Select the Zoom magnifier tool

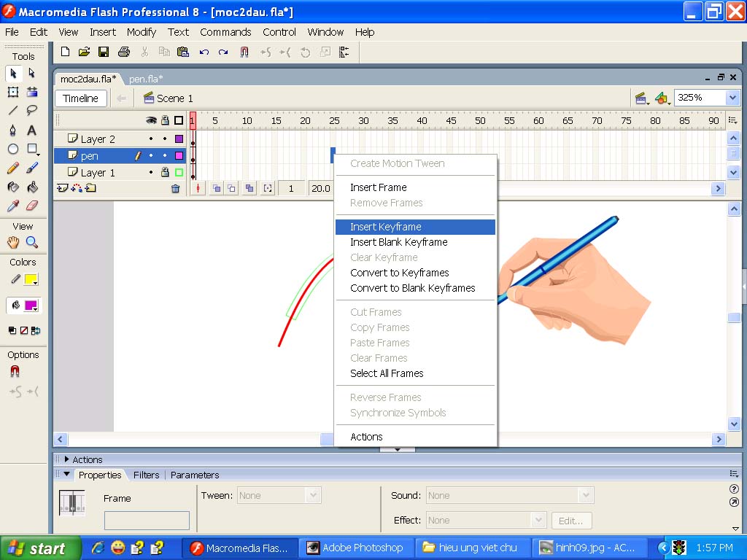(32, 242)
